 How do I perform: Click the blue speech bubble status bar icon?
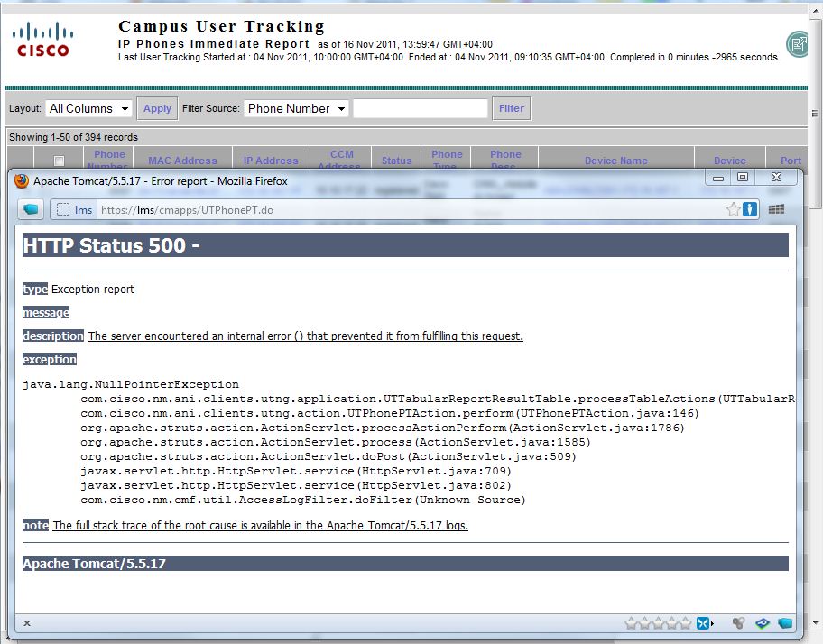pyautogui.click(x=785, y=623)
